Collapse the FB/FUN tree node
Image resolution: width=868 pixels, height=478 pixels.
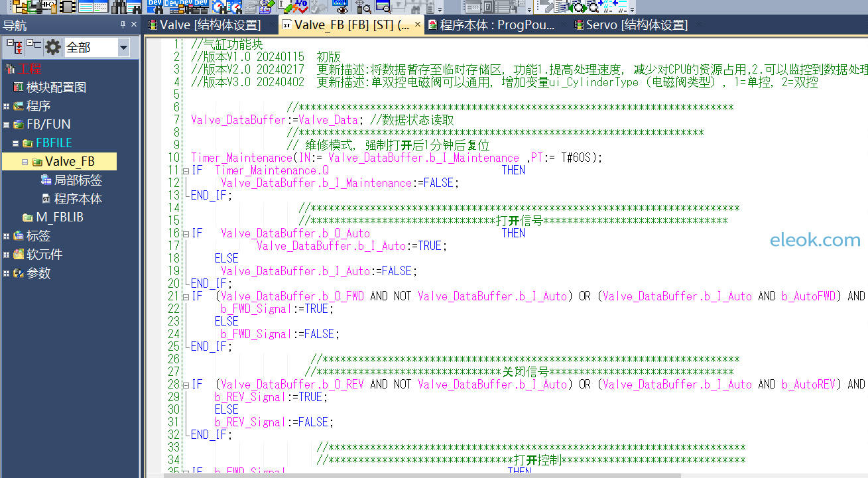click(x=7, y=125)
